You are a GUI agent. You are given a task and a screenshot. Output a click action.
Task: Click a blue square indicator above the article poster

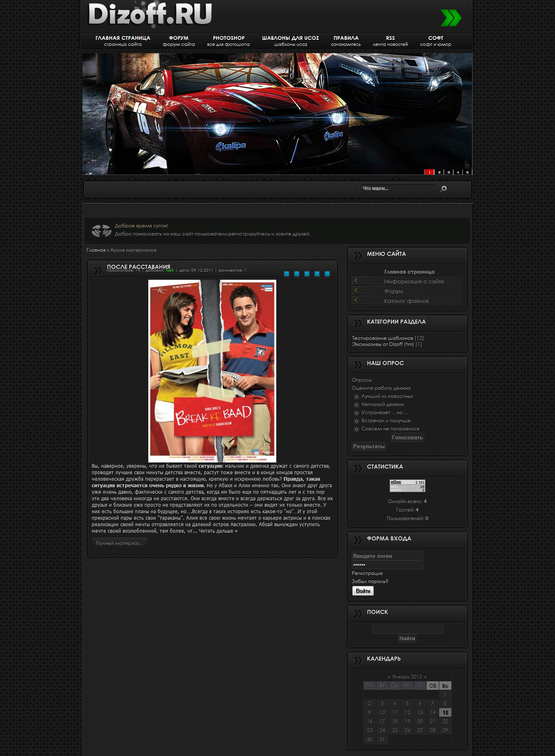click(x=287, y=274)
